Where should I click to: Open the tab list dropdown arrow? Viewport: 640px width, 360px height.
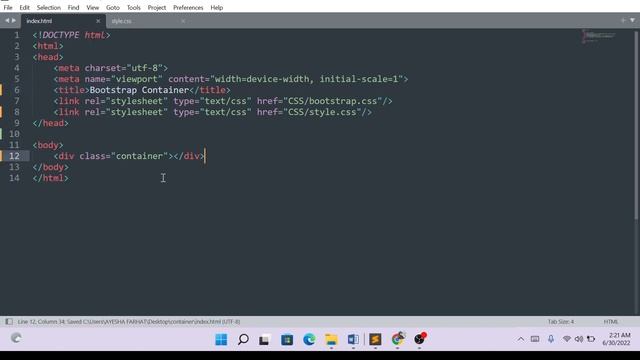(x=632, y=20)
